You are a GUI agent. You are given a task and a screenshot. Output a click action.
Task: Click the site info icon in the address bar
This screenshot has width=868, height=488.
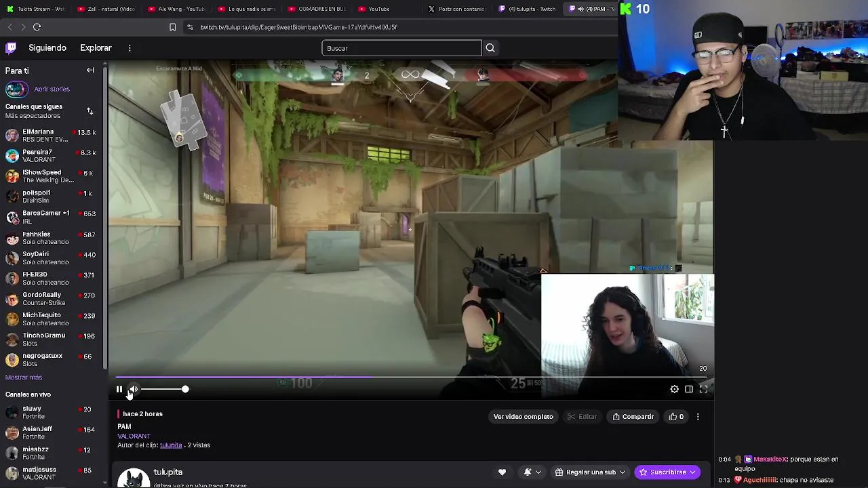pos(190,27)
